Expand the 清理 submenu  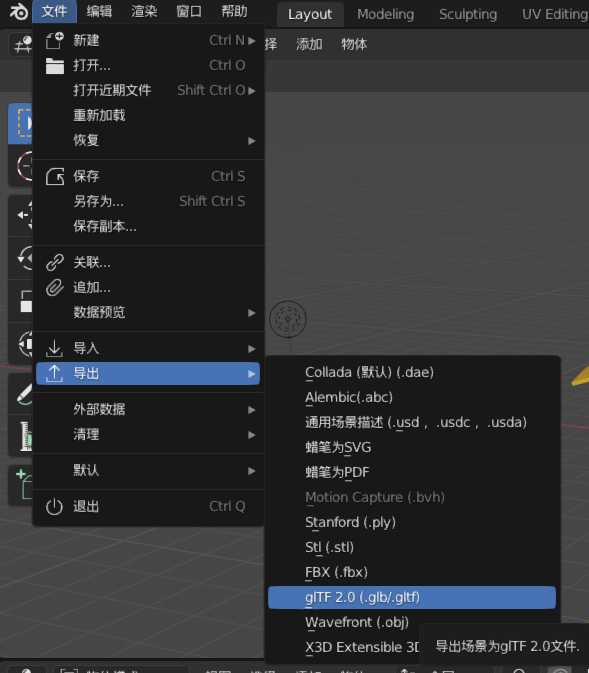tap(149, 434)
